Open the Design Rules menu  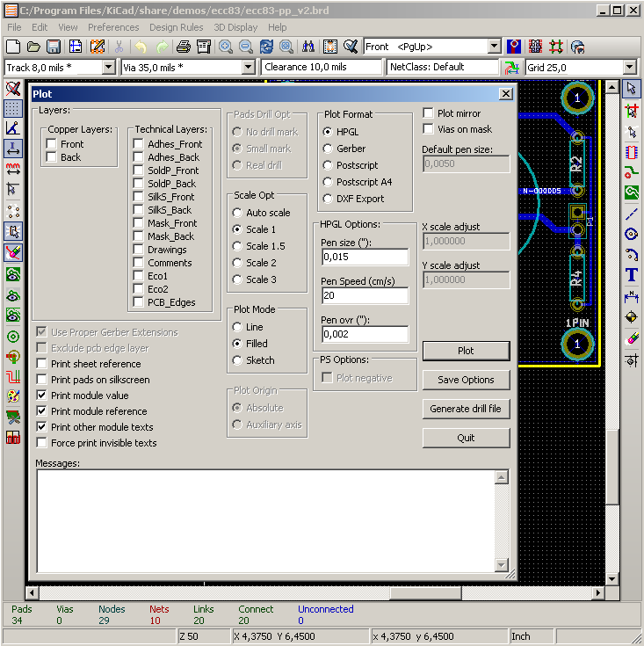click(176, 27)
